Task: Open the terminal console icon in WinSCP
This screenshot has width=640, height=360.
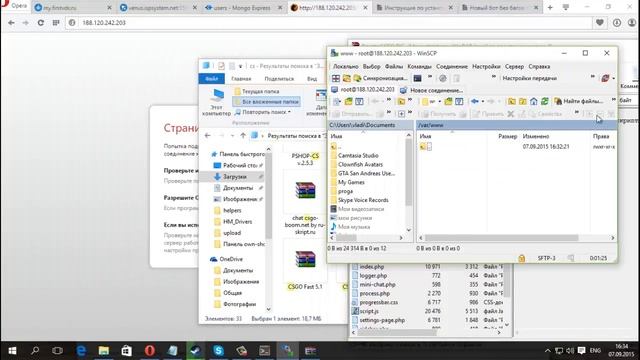Action: pos(417,78)
